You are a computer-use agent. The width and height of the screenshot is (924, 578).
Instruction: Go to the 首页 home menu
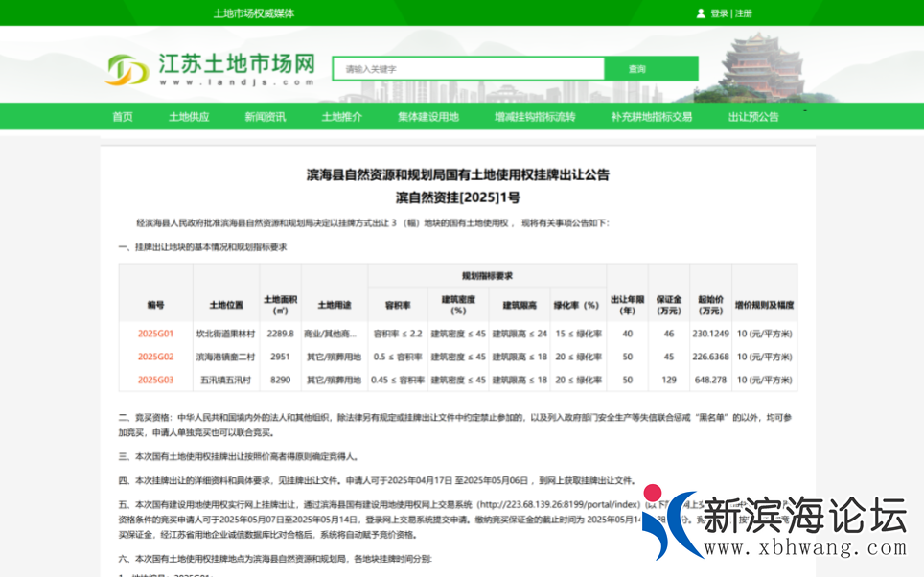click(x=123, y=117)
